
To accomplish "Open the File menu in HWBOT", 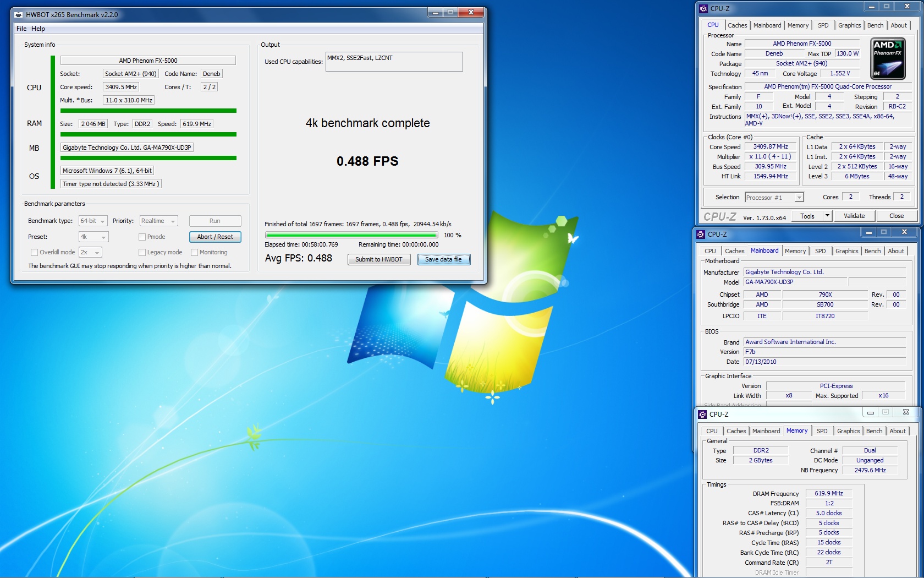I will click(21, 29).
